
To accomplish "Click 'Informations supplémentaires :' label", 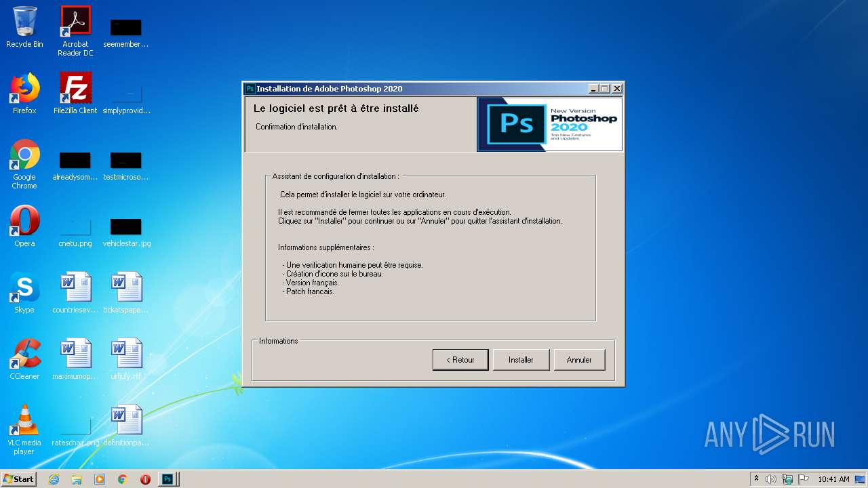I will (x=325, y=247).
